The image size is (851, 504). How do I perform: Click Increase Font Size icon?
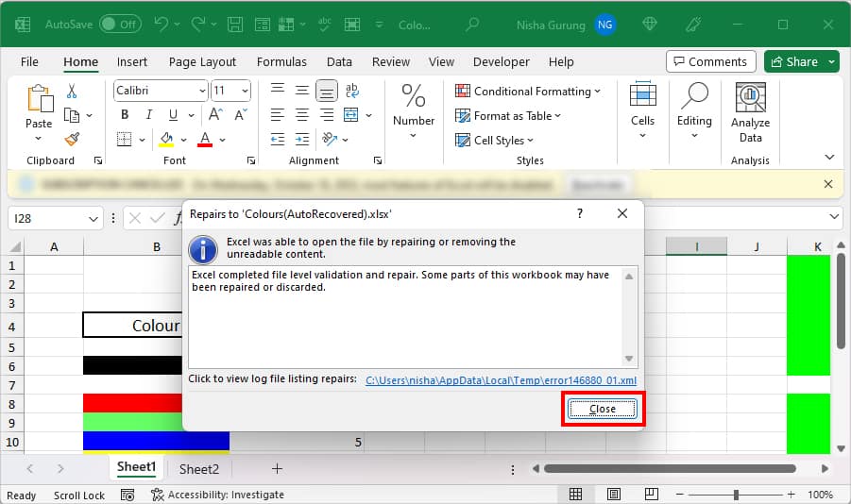coord(215,114)
